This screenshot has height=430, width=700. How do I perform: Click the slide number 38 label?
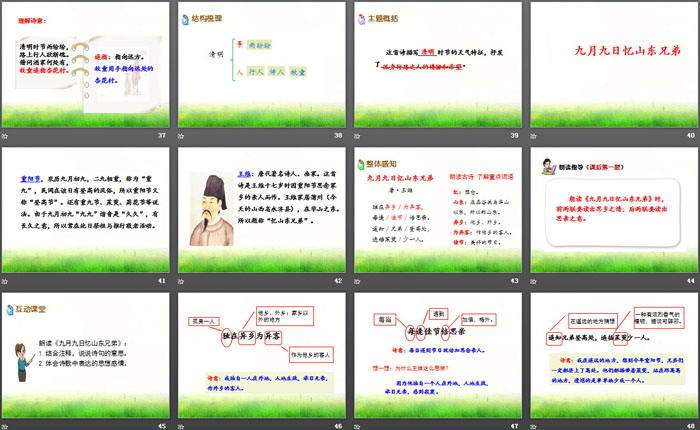tap(338, 135)
